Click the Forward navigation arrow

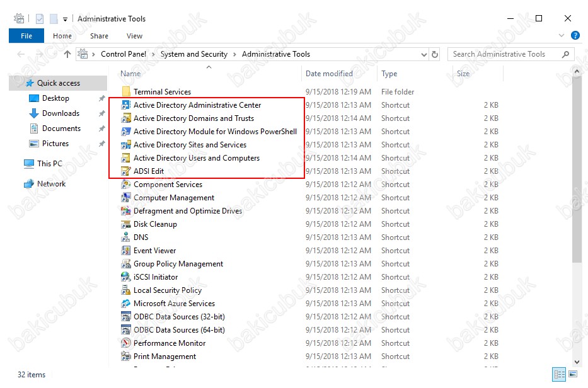coord(39,54)
